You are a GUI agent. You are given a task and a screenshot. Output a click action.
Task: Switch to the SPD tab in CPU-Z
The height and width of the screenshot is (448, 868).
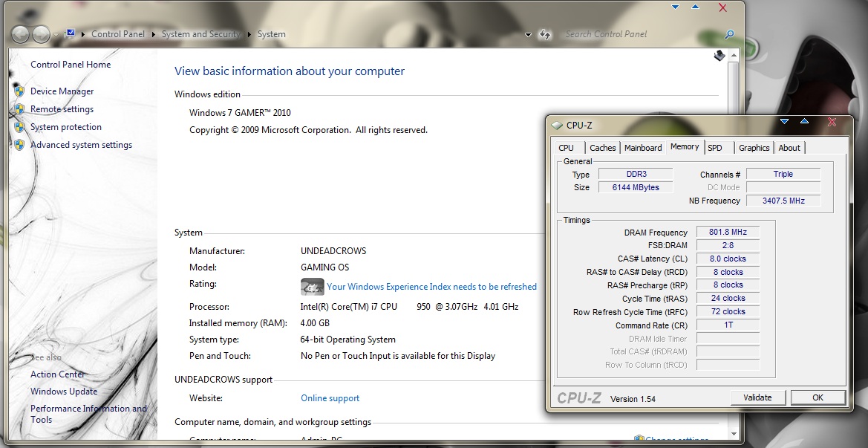pos(717,148)
